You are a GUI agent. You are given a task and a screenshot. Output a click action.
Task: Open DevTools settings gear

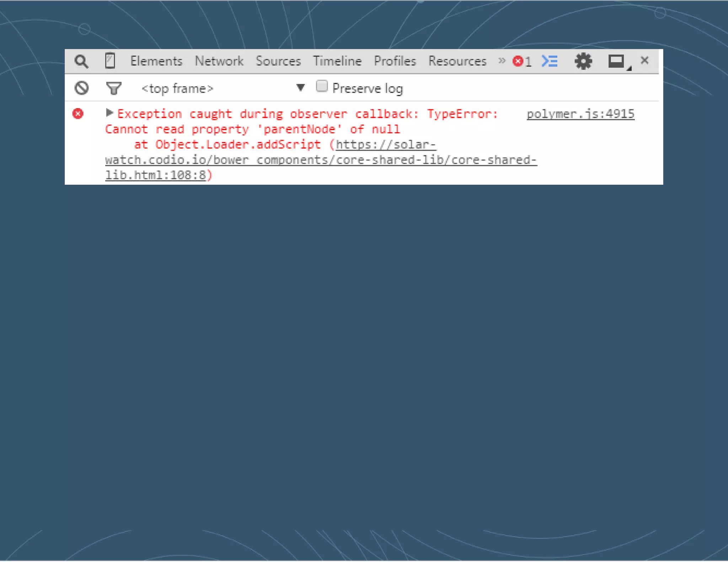click(x=583, y=61)
